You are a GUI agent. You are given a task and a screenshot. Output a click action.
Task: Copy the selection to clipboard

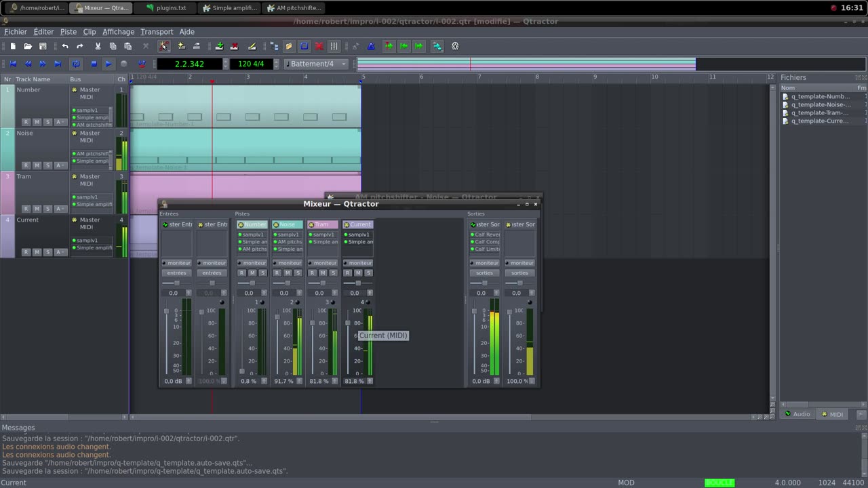point(113,46)
